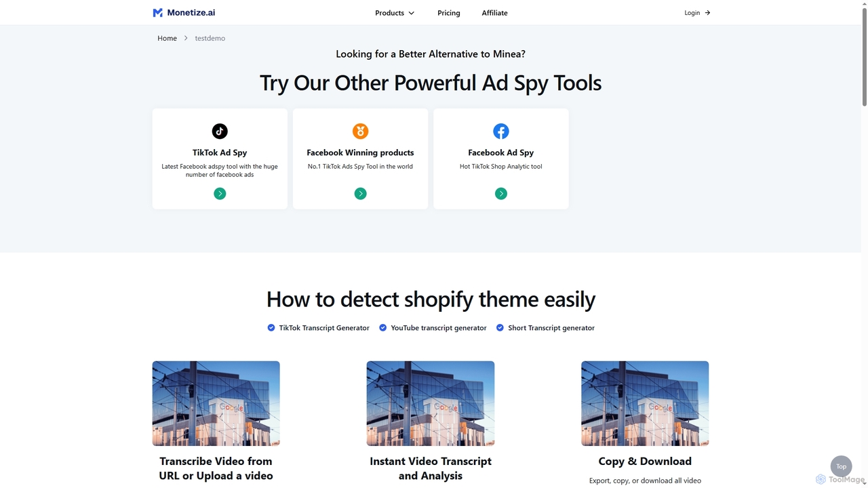This screenshot has width=868, height=488.
Task: Click the orange medal Winning products icon
Action: [360, 131]
